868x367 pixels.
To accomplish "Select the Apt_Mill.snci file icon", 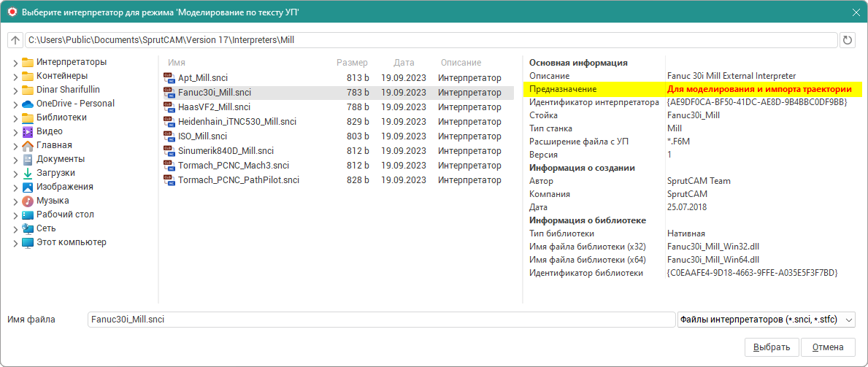I will click(x=169, y=78).
